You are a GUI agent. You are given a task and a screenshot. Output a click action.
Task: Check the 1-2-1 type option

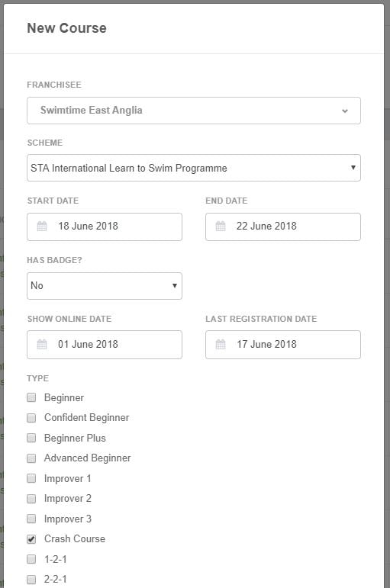[x=31, y=559]
